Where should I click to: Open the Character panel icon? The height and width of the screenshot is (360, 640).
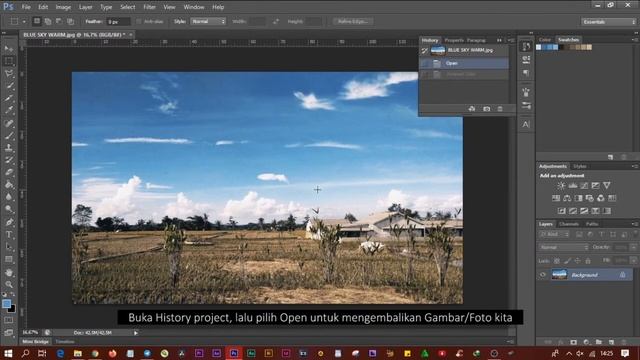tap(526, 124)
